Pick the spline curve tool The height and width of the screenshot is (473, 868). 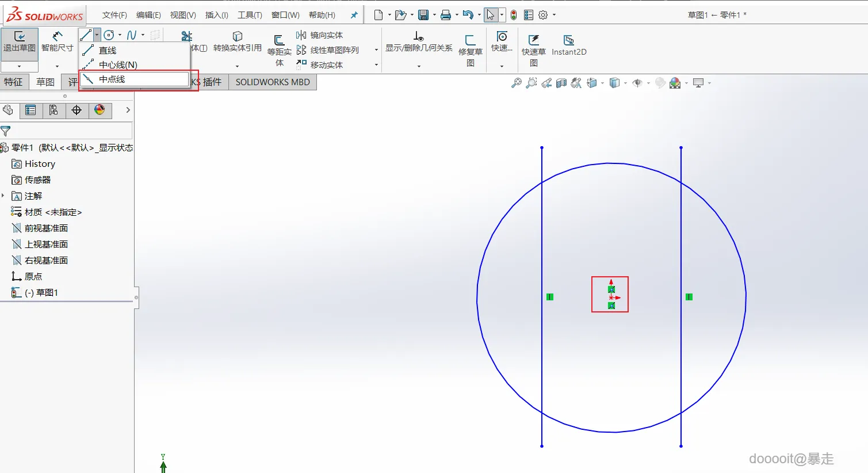click(x=132, y=35)
